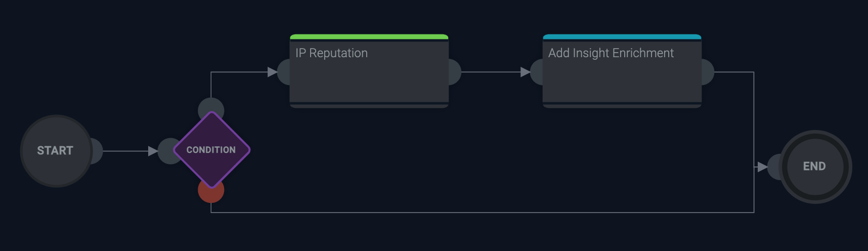Select connector between IP Reputation and Enrichment
This screenshot has height=251, width=868.
coord(491,72)
